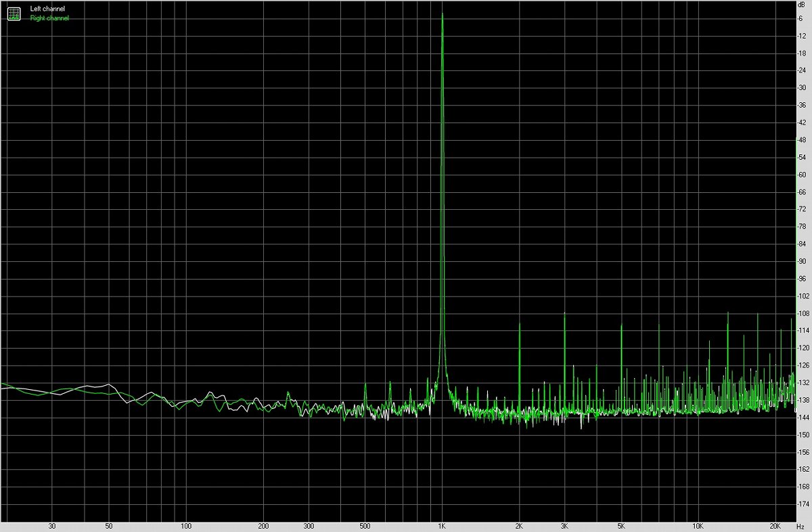Click the -108 dB amplitude axis label
The image size is (812, 532).
803,313
